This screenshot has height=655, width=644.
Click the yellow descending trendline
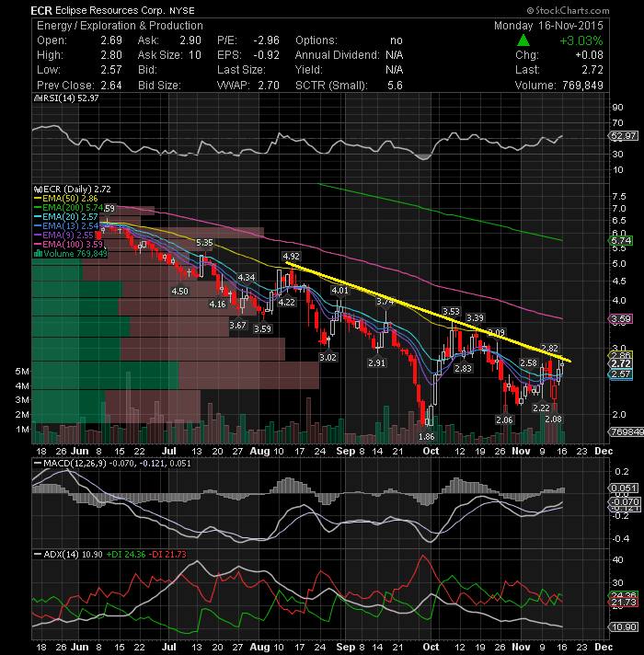click(428, 312)
